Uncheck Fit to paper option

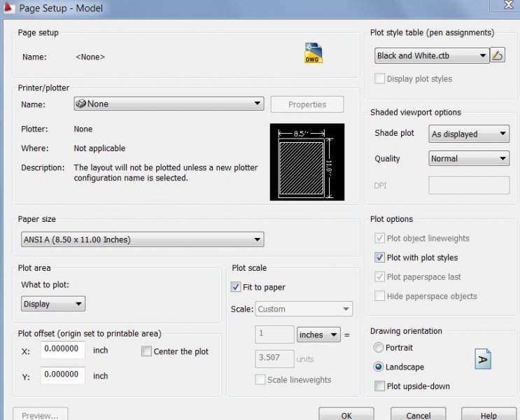click(235, 287)
